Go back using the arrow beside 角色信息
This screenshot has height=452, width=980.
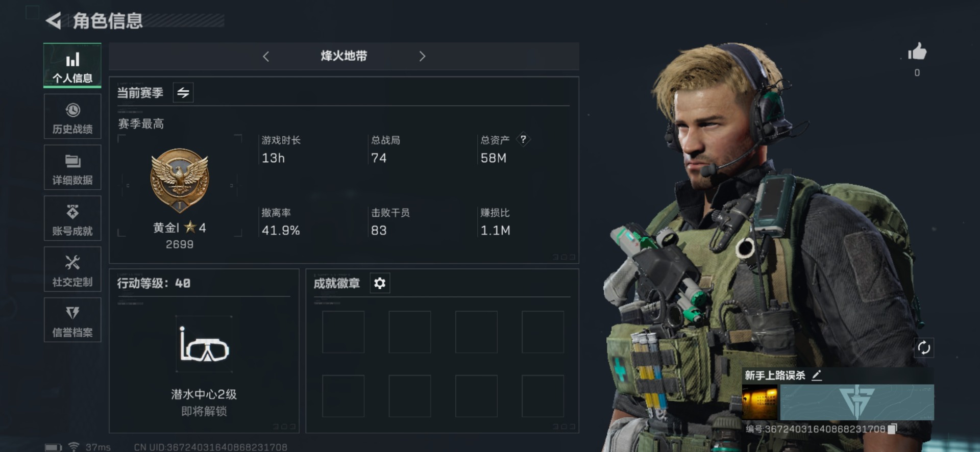[54, 20]
